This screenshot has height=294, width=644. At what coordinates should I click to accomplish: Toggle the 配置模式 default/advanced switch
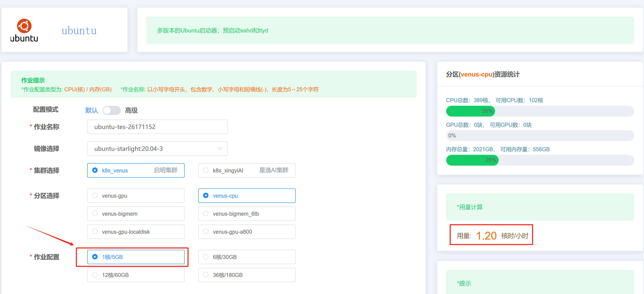pos(111,110)
